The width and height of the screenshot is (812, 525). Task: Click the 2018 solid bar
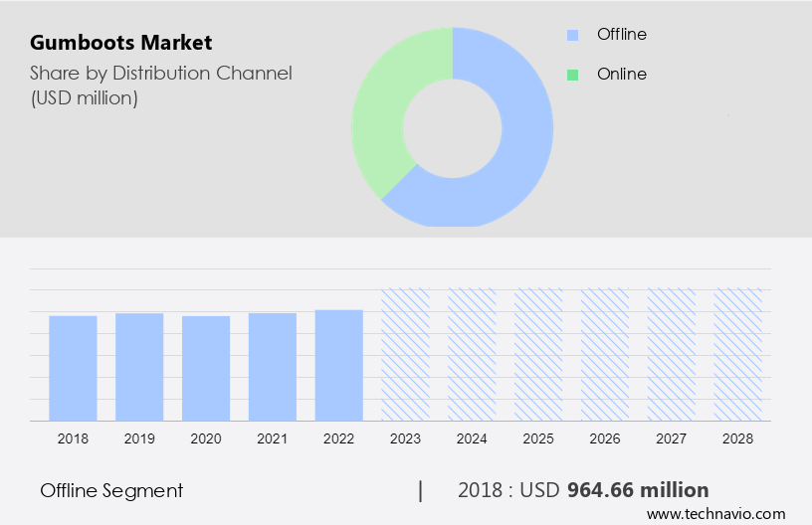73,368
